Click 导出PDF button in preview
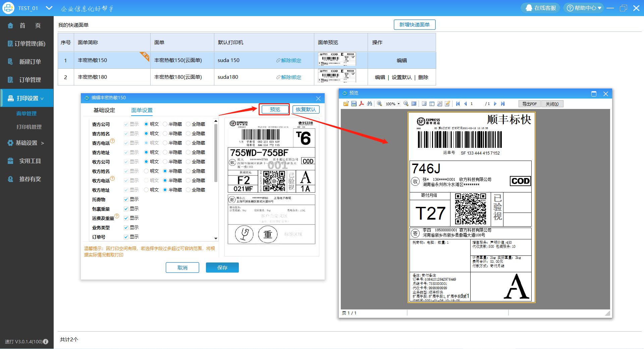 point(530,104)
